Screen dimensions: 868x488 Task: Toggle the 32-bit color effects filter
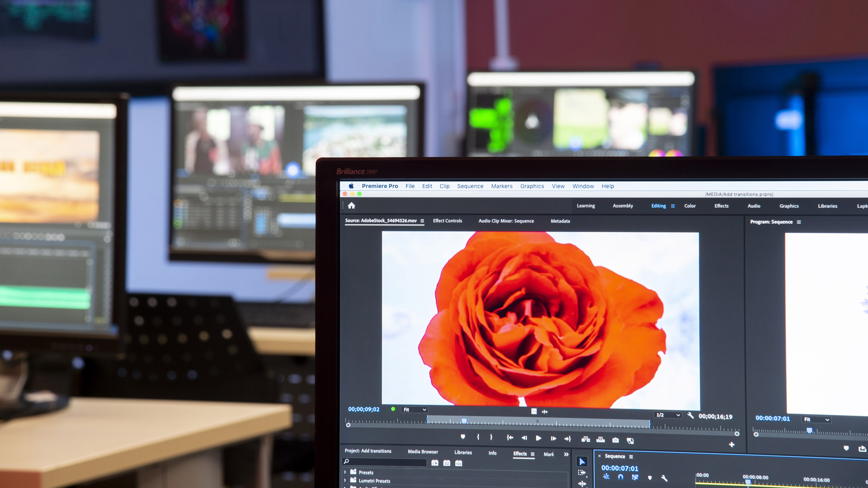pos(447,463)
